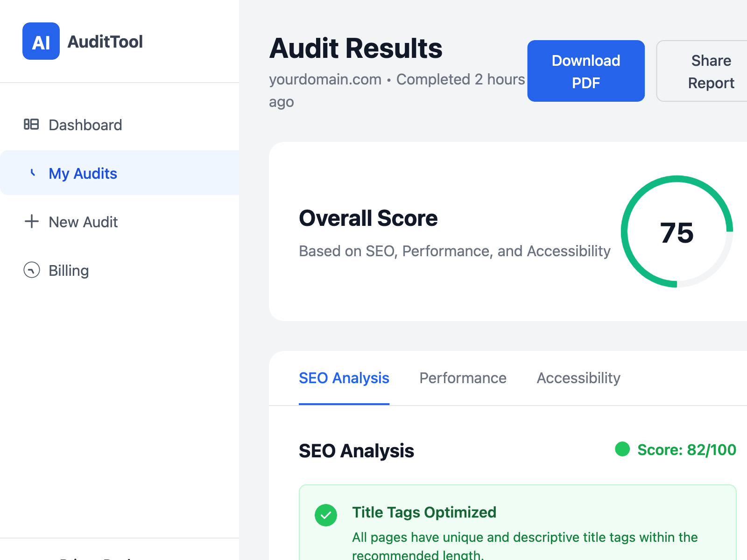Select the Accessibility tab

(x=578, y=378)
